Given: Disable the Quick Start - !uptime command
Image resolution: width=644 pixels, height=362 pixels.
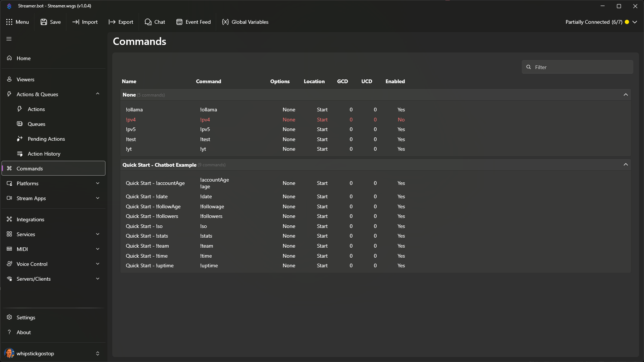Looking at the screenshot, I should click(x=401, y=265).
